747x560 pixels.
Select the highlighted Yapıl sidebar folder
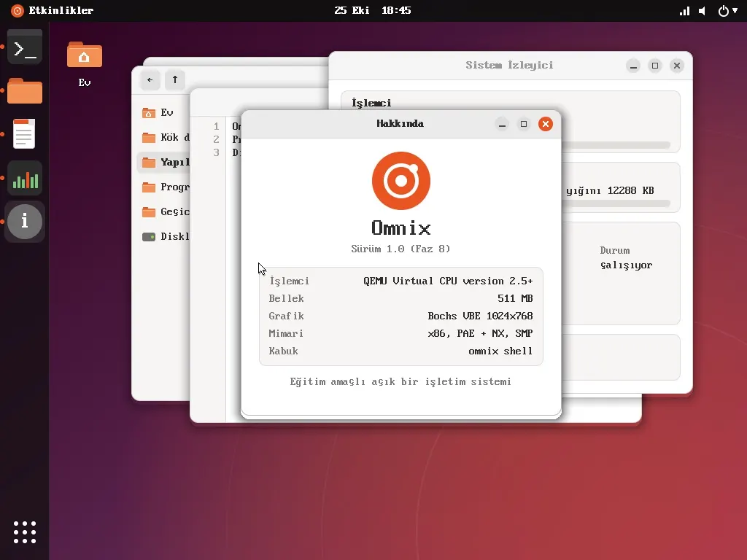tap(163, 163)
